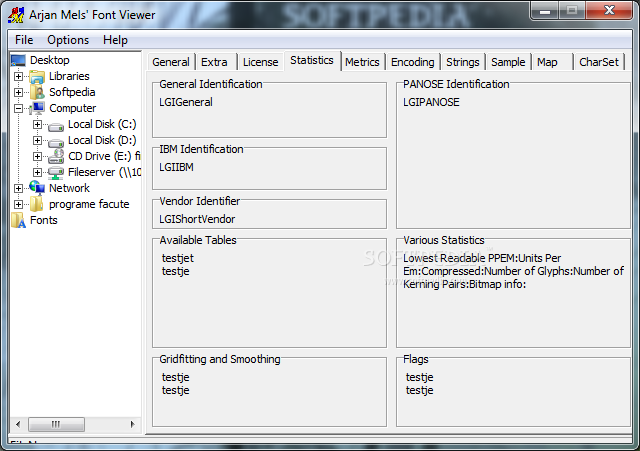Select the Desktop monitor icon

[x=18, y=60]
